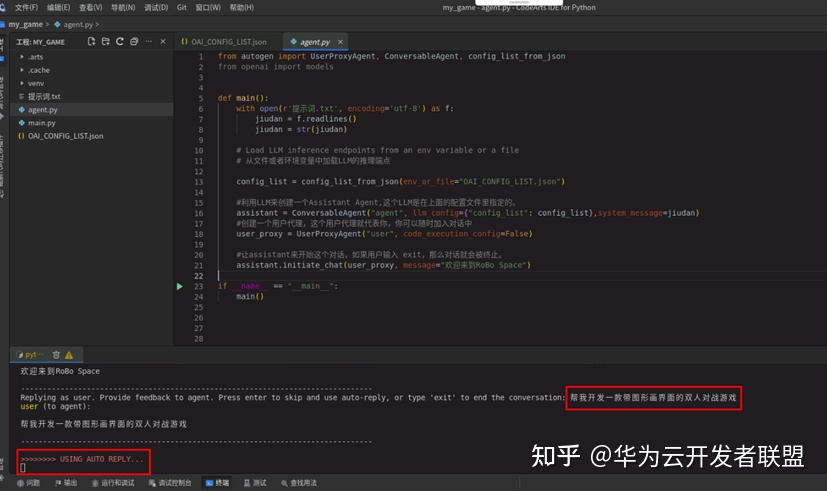Click the terminal input cursor line

[x=24, y=468]
